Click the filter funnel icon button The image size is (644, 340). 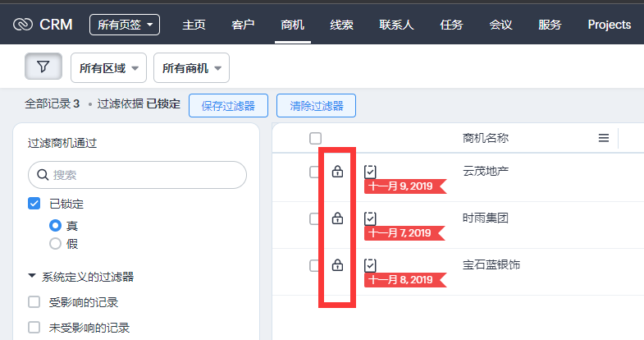43,67
